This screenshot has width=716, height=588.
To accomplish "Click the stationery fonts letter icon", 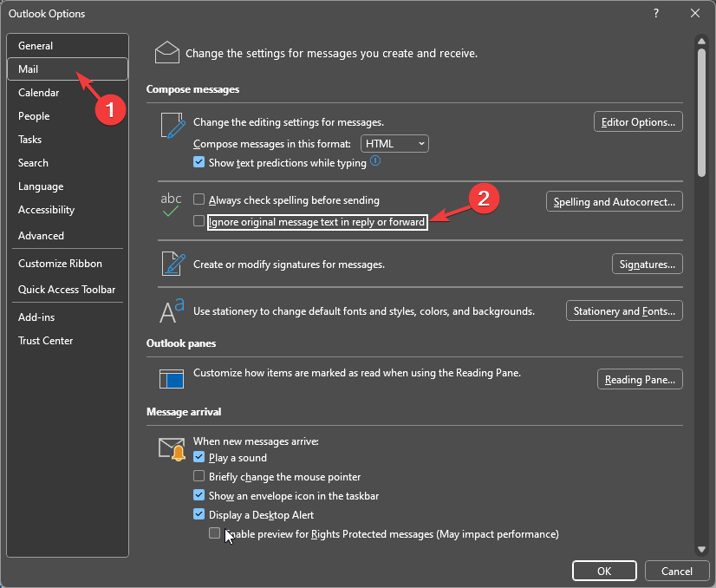I will click(x=172, y=310).
